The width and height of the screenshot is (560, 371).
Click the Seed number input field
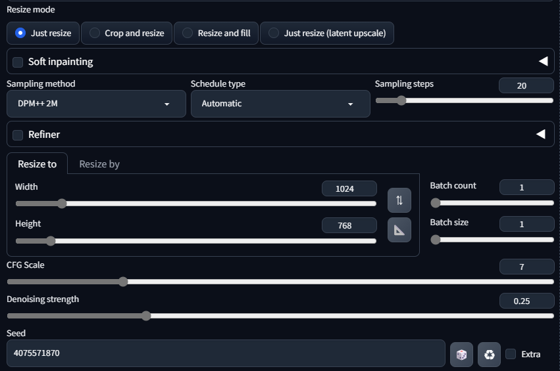coord(226,353)
